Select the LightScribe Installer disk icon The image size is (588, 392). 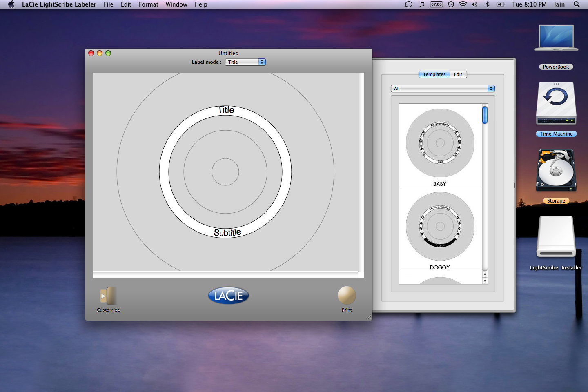(x=556, y=237)
